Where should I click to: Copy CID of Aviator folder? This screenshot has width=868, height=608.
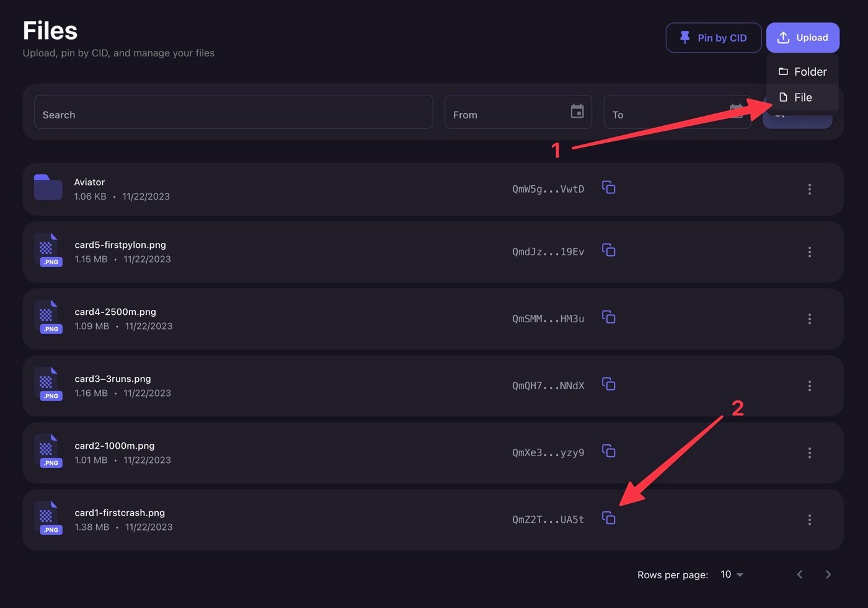609,187
